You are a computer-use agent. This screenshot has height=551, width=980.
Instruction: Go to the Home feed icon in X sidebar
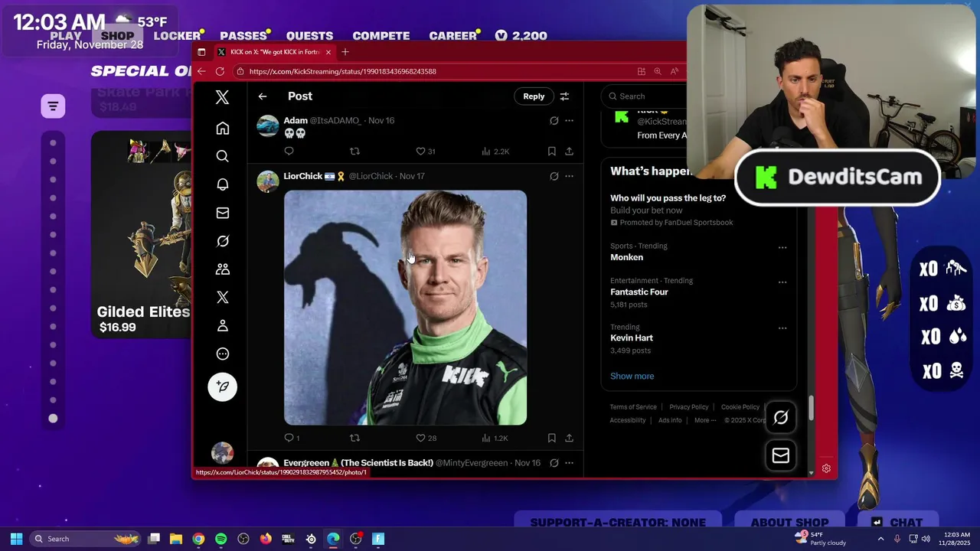(x=222, y=129)
